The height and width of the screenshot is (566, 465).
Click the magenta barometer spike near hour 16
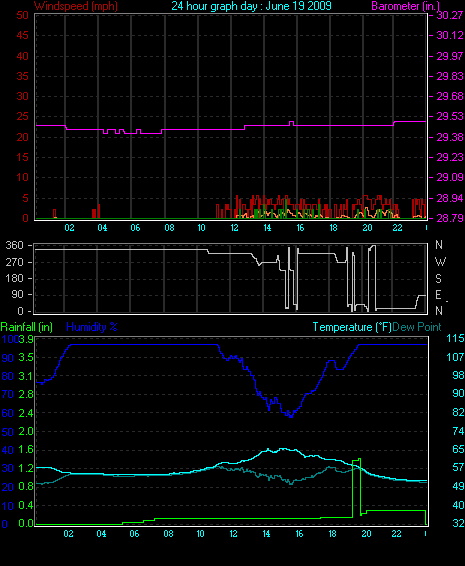click(291, 123)
